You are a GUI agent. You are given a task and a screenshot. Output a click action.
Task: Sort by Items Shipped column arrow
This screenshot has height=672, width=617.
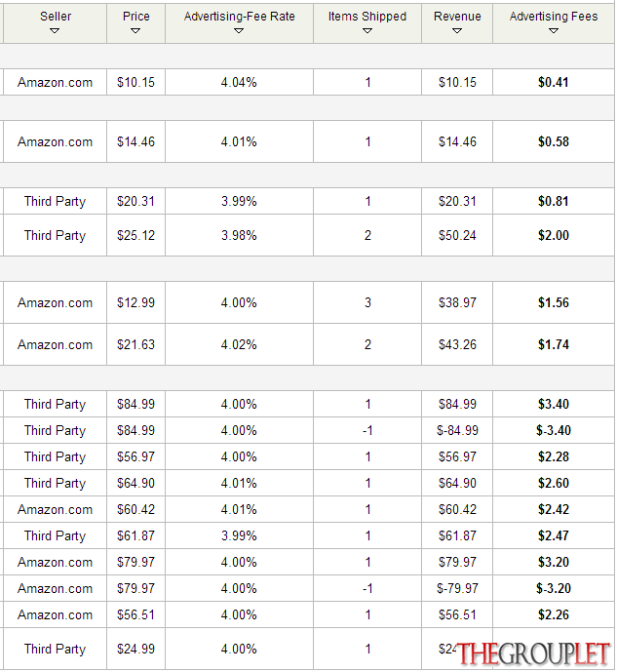(367, 31)
